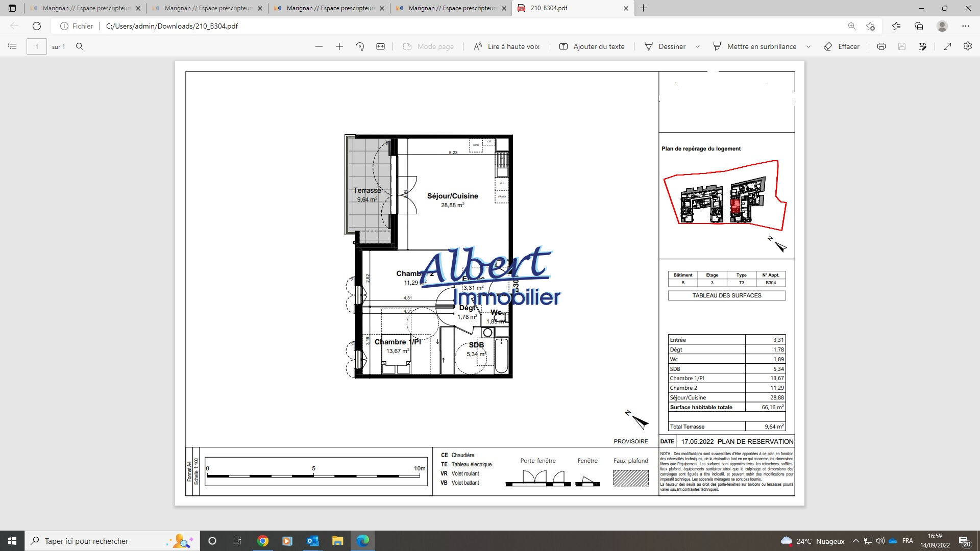Expand Dessiner options dropdown arrow
980x551 pixels.
[698, 46]
